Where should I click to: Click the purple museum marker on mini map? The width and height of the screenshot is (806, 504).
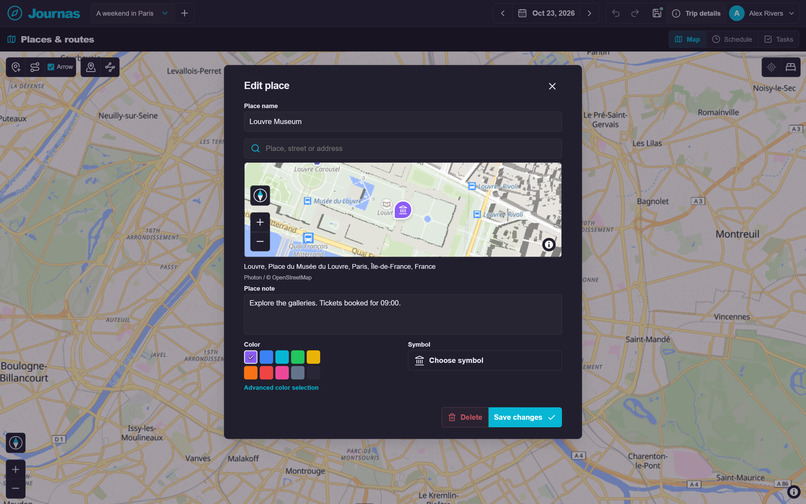coord(402,210)
